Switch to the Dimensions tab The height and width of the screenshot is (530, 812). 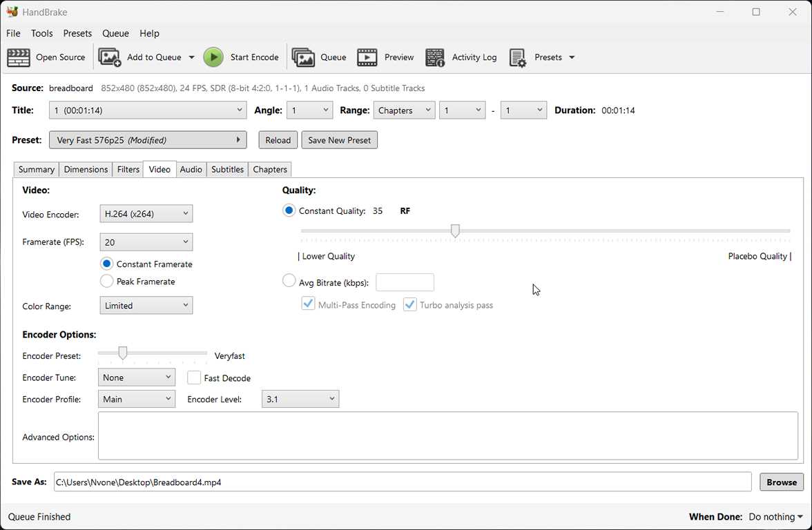point(86,169)
